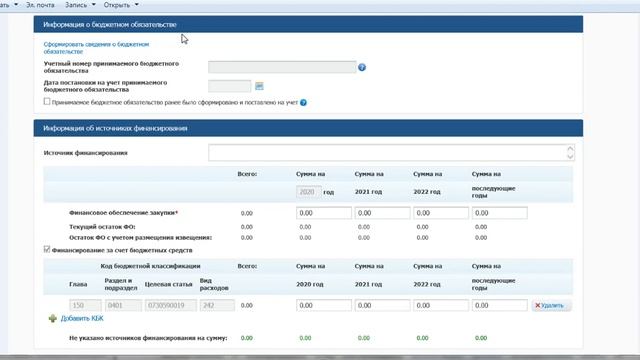This screenshot has width=640, height=360.
Task: Click label Финансовое обеспечение закупки*
Action: tap(123, 213)
